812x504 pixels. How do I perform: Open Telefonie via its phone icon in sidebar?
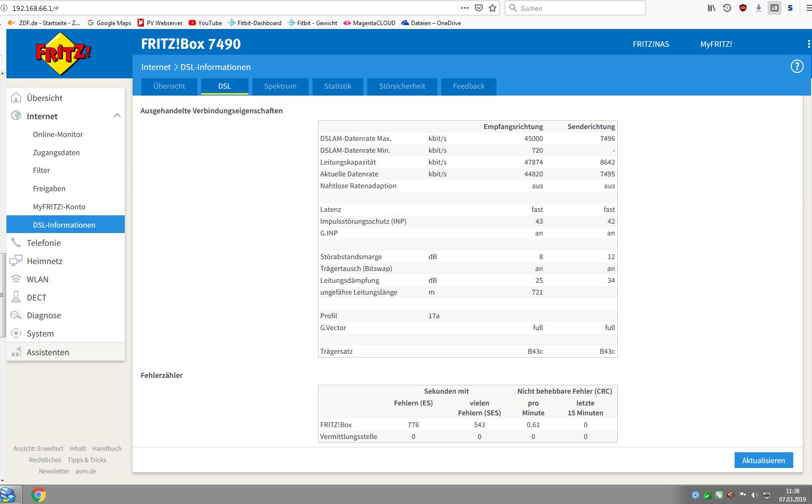click(x=16, y=242)
